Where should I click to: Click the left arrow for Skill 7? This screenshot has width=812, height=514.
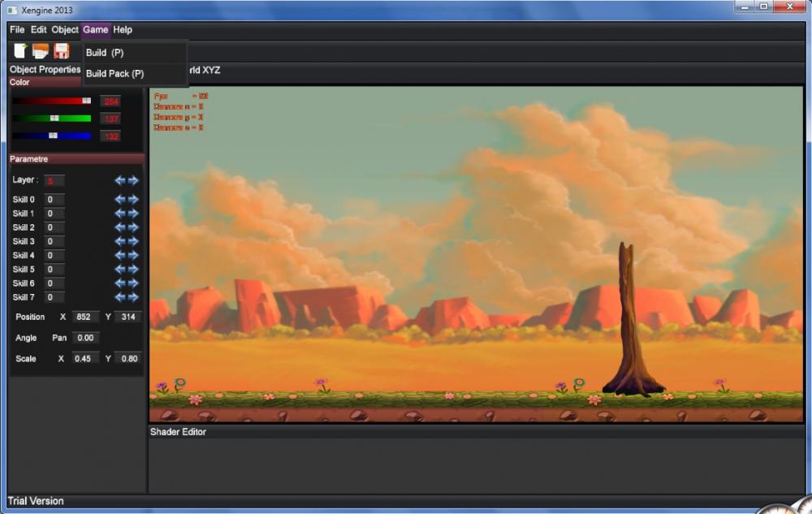(120, 297)
